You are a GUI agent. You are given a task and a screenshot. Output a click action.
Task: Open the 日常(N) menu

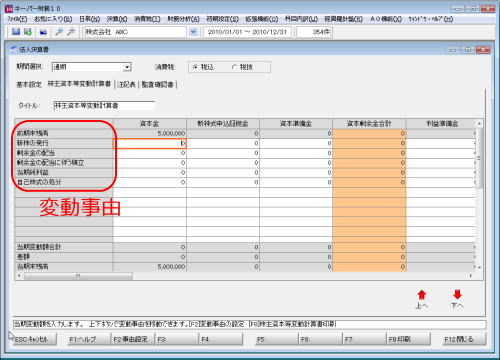coord(90,19)
